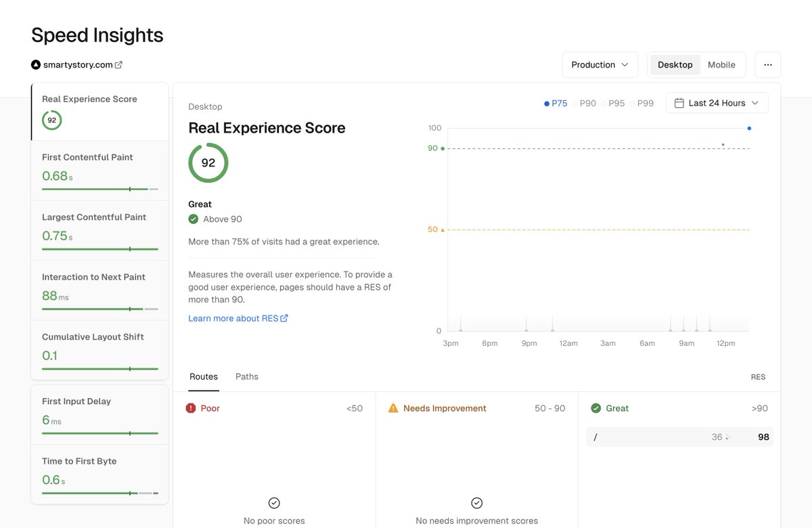Switch to Mobile device view
Viewport: 812px width, 528px height.
click(721, 65)
